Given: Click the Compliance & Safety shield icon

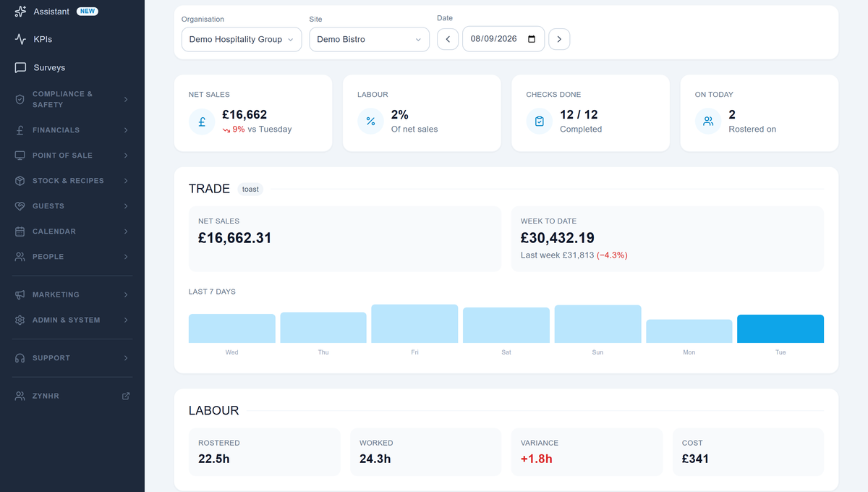Looking at the screenshot, I should 20,99.
